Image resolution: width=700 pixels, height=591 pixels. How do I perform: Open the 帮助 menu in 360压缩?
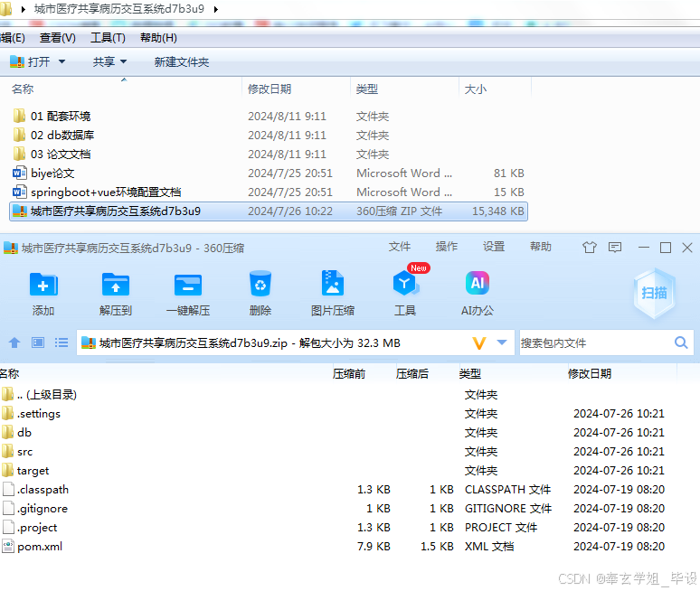pyautogui.click(x=541, y=247)
